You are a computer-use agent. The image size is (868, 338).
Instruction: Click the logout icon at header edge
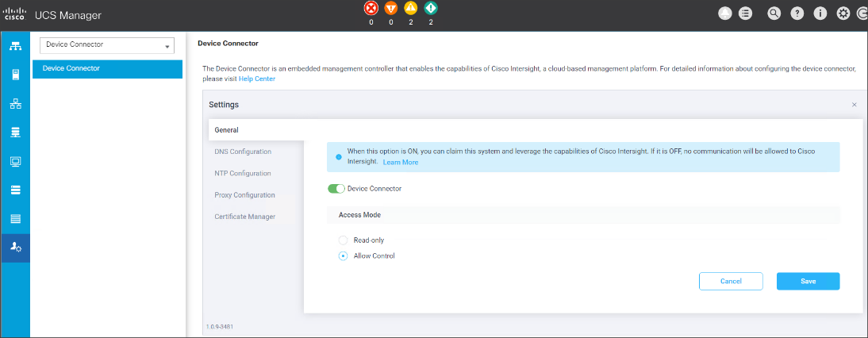point(862,14)
